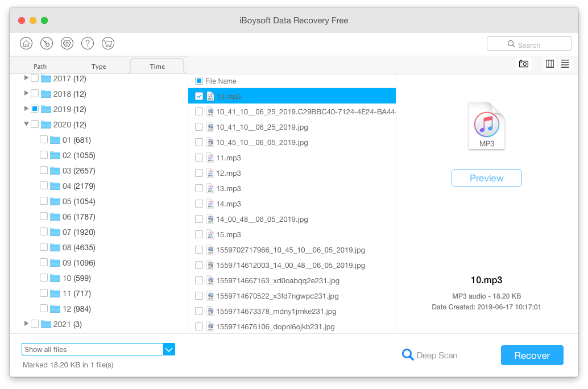The image size is (588, 389).
Task: Click the camera folder preview icon
Action: [x=523, y=64]
